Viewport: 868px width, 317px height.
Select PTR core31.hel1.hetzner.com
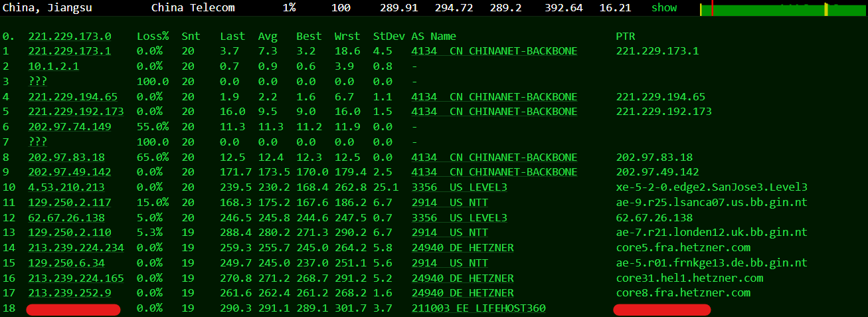(690, 278)
